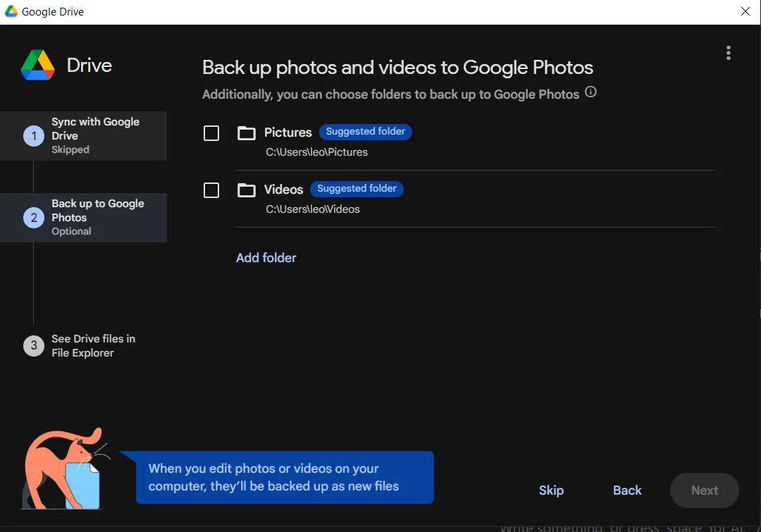Click the Suggested folder badge next to Pictures
Viewport: 761px width, 532px height.
pyautogui.click(x=366, y=132)
